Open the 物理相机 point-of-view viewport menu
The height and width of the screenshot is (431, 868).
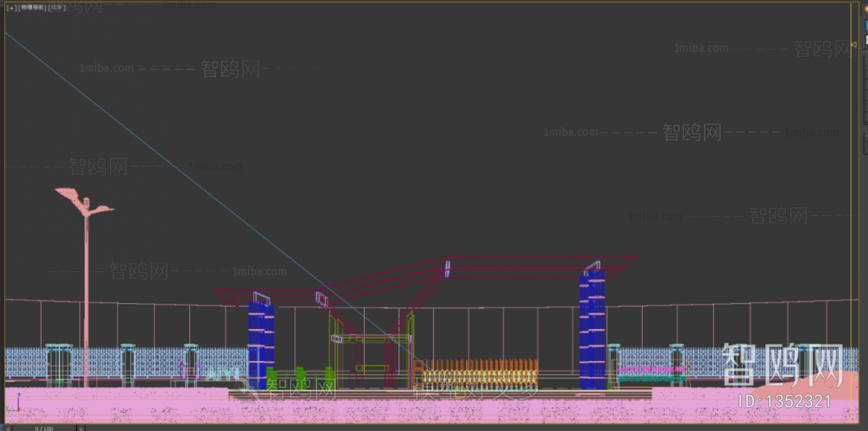pyautogui.click(x=32, y=9)
